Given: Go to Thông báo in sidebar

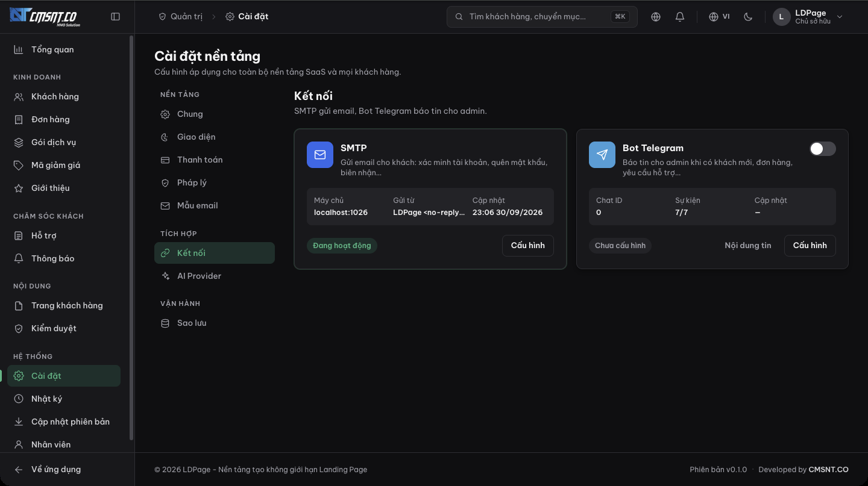Looking at the screenshot, I should tap(64, 258).
